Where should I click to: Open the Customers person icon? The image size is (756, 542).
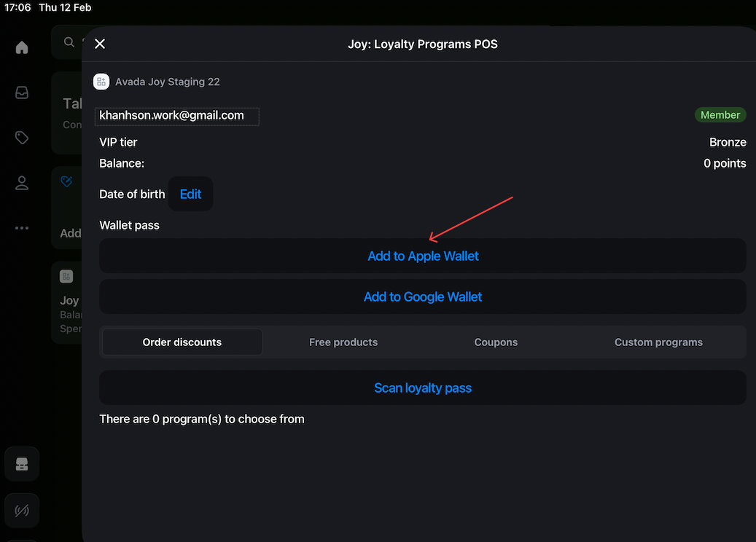(22, 183)
